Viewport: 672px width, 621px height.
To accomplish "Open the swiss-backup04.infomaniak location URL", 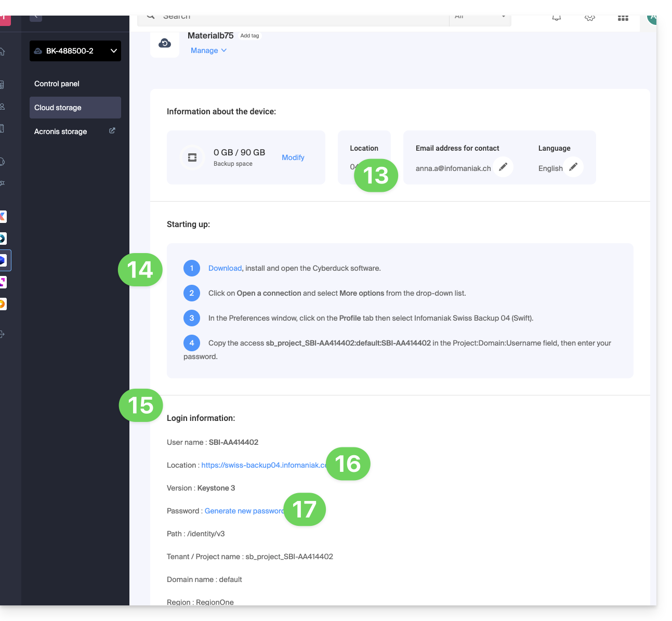I will pyautogui.click(x=262, y=465).
